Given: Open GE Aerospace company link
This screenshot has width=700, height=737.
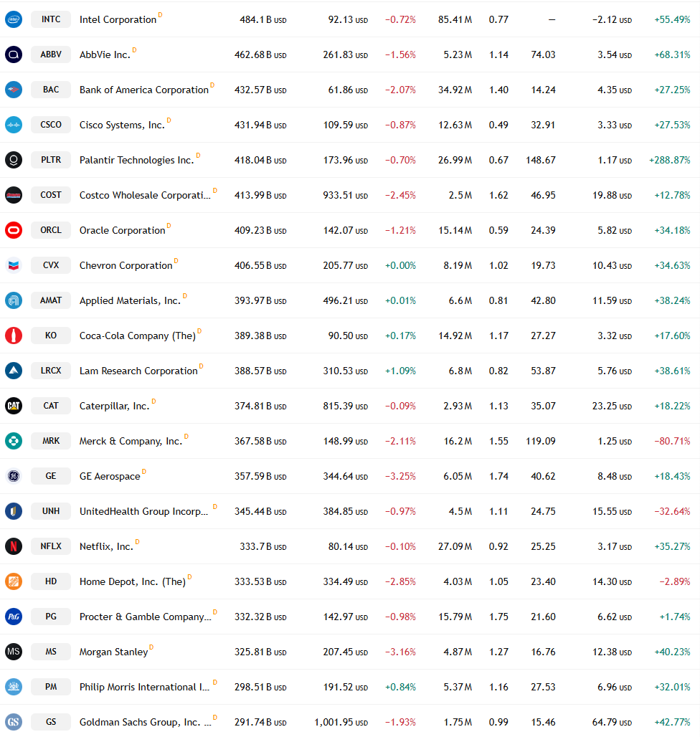Looking at the screenshot, I should 110,476.
